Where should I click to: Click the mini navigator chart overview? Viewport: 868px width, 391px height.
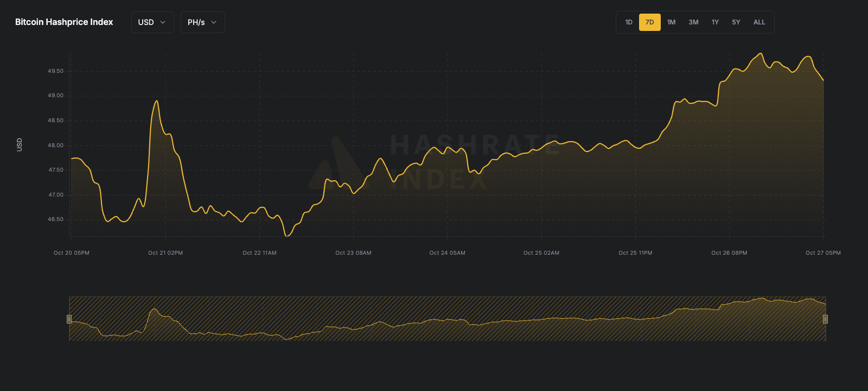click(x=447, y=319)
